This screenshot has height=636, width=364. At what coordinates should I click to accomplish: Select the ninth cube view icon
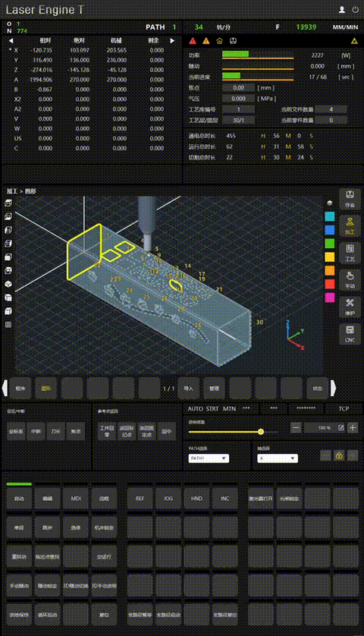tap(8, 311)
